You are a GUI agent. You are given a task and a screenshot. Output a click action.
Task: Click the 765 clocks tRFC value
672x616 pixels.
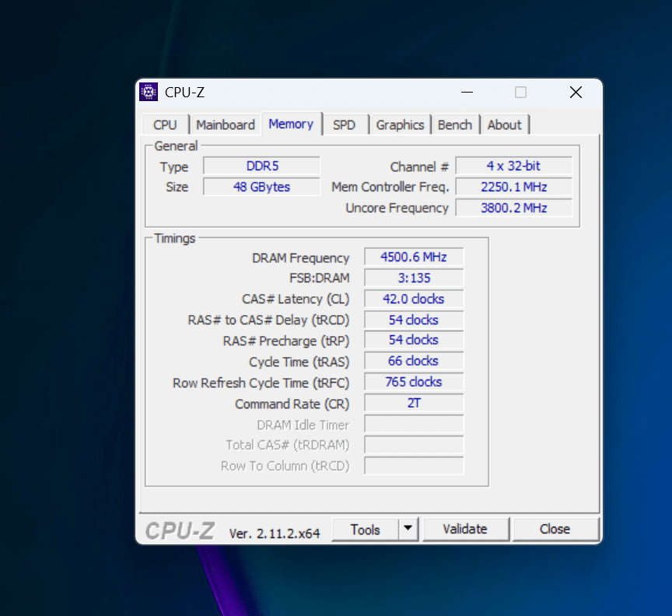[x=414, y=382]
